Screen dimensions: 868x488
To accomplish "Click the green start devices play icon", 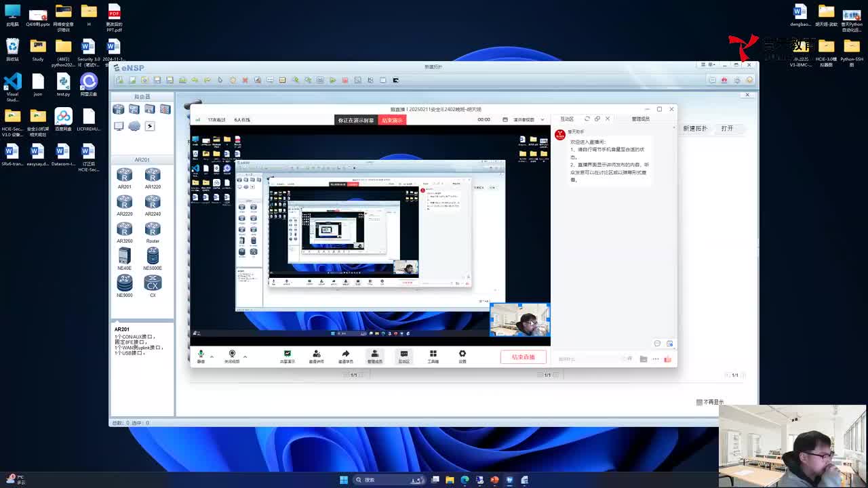I will click(x=332, y=80).
